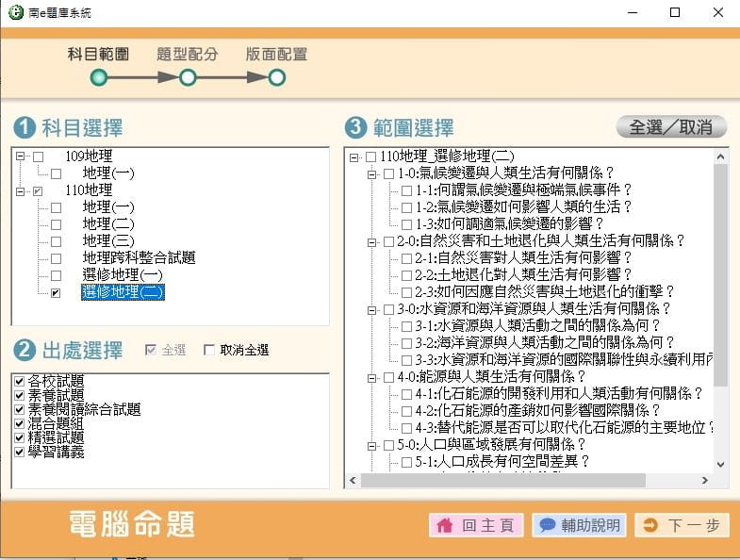The width and height of the screenshot is (740, 560).
Task: Check 3-1 水資源與人類活動 checkbox
Action: [x=406, y=327]
